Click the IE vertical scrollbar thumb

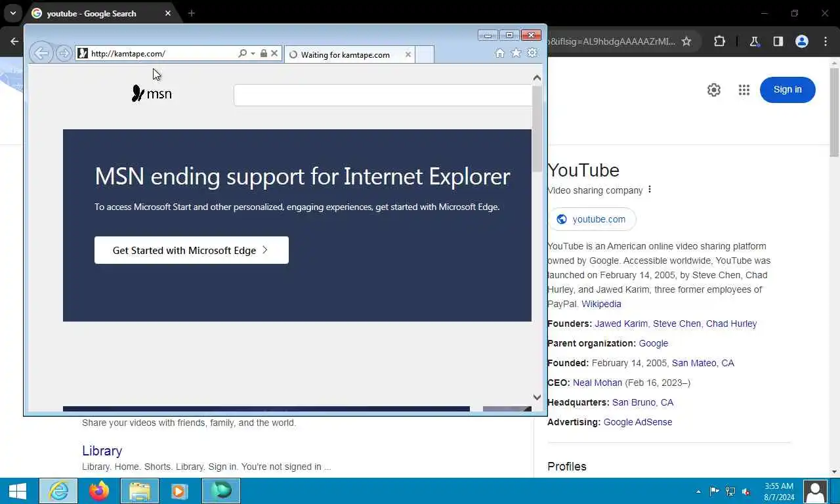click(x=537, y=128)
